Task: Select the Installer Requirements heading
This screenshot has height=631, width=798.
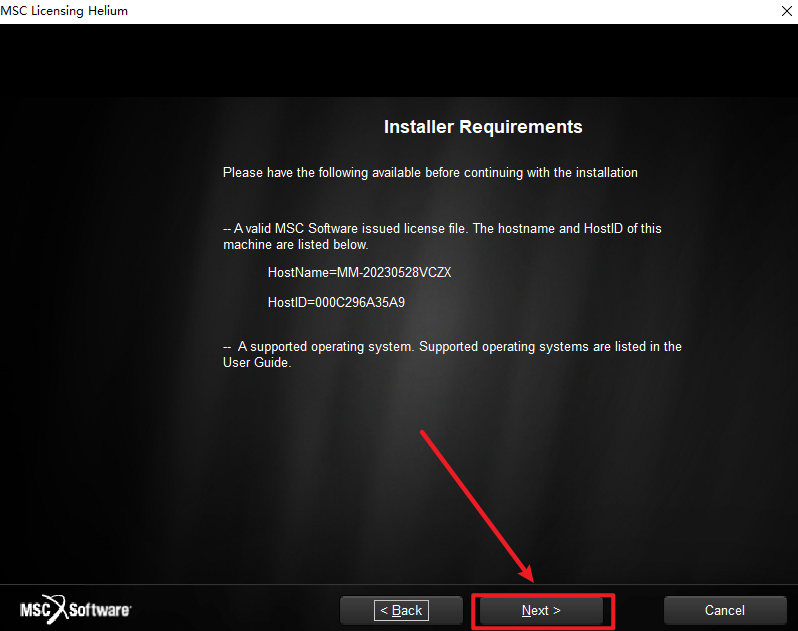Action: point(483,127)
